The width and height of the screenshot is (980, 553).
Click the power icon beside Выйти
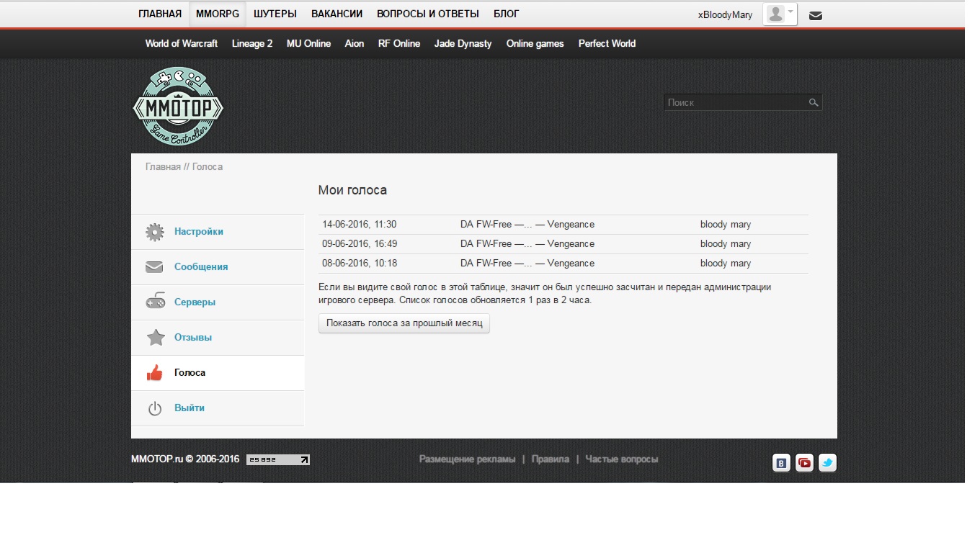[x=154, y=408]
